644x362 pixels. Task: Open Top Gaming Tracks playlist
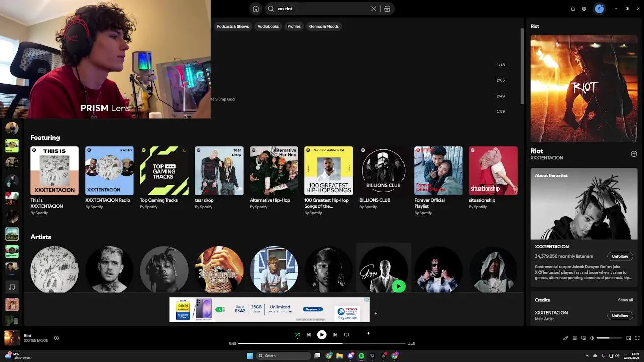click(x=164, y=178)
